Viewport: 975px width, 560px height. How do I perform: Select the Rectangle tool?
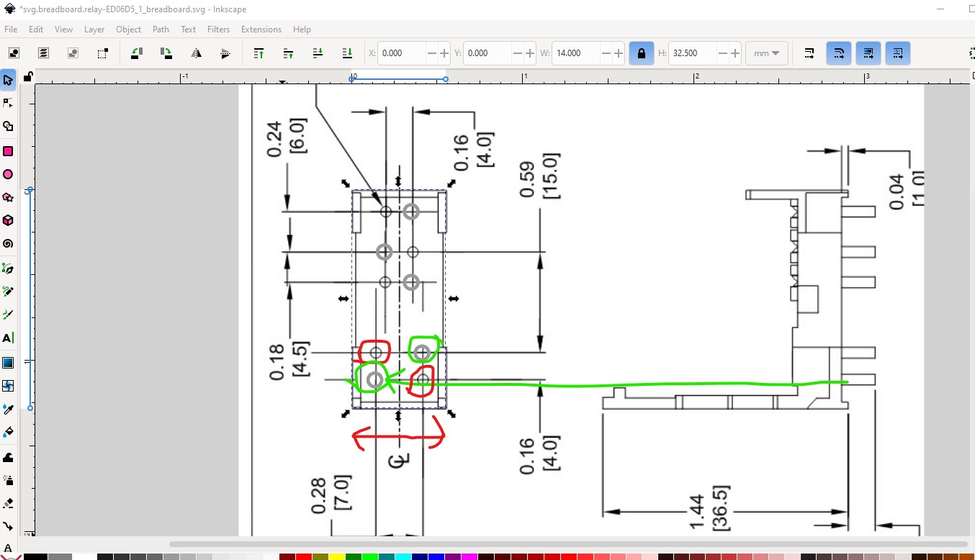coord(8,151)
